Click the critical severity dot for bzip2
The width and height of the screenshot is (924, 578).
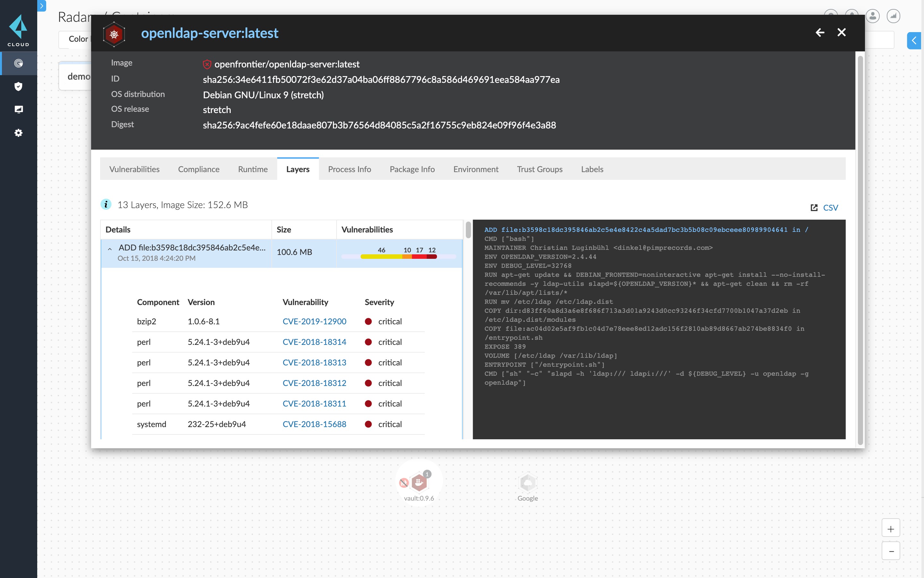point(368,321)
